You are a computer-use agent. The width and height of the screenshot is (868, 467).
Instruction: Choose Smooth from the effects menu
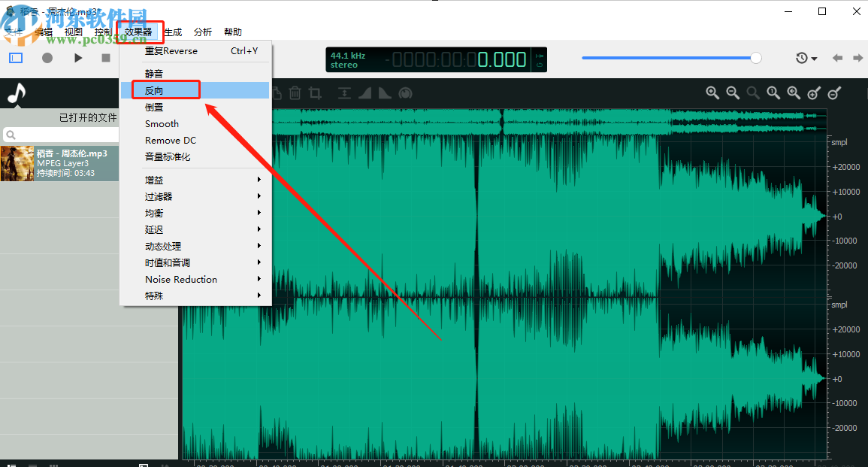coord(195,123)
